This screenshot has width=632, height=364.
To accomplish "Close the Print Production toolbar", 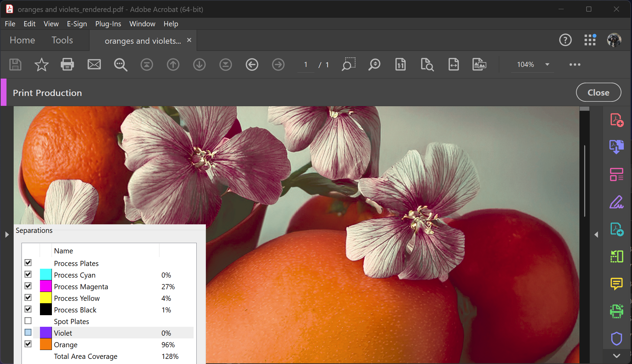I will coord(599,93).
